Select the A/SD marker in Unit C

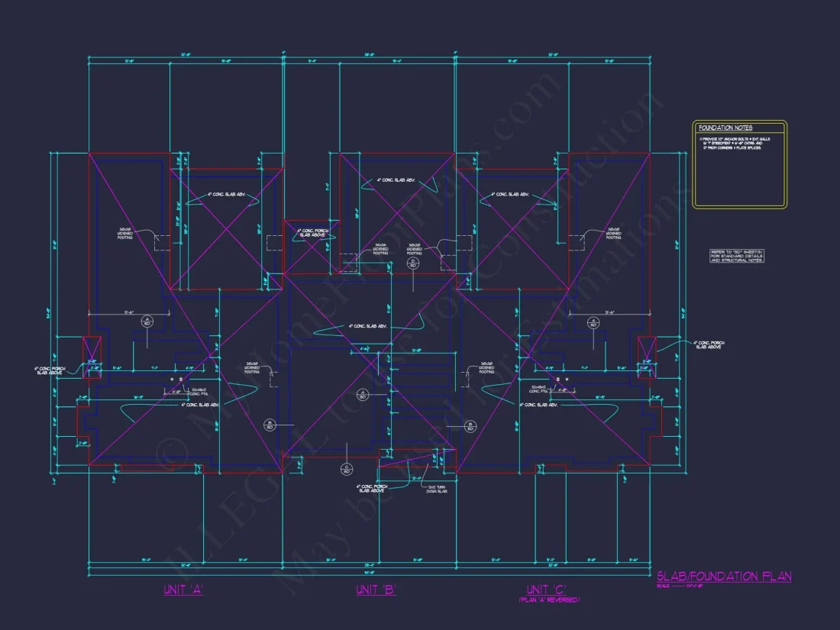[593, 322]
